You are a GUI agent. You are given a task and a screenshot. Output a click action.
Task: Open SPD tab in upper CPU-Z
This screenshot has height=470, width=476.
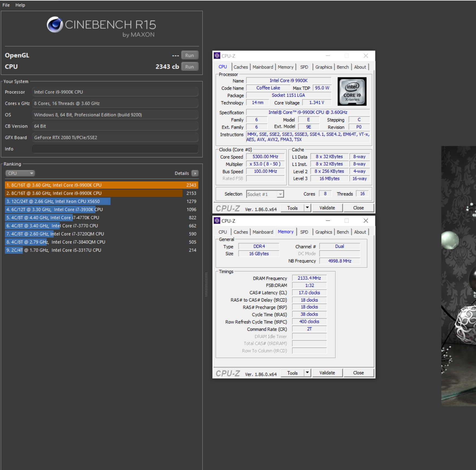click(x=304, y=67)
